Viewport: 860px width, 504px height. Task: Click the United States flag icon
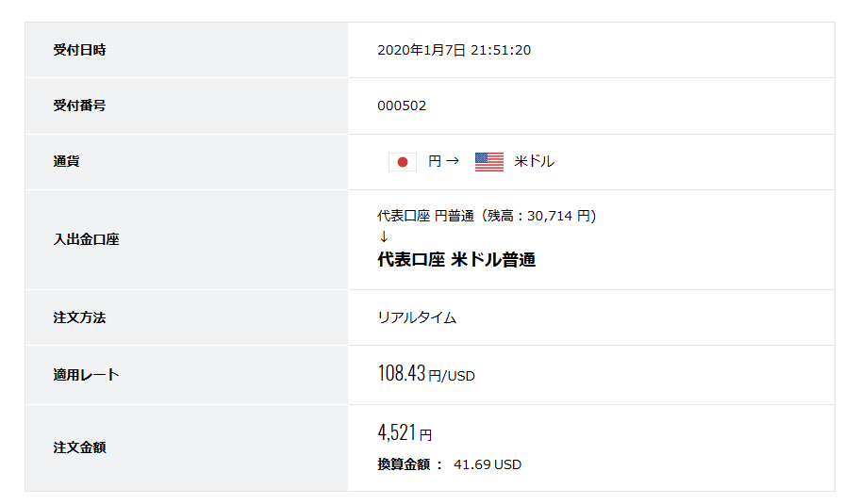coord(489,162)
